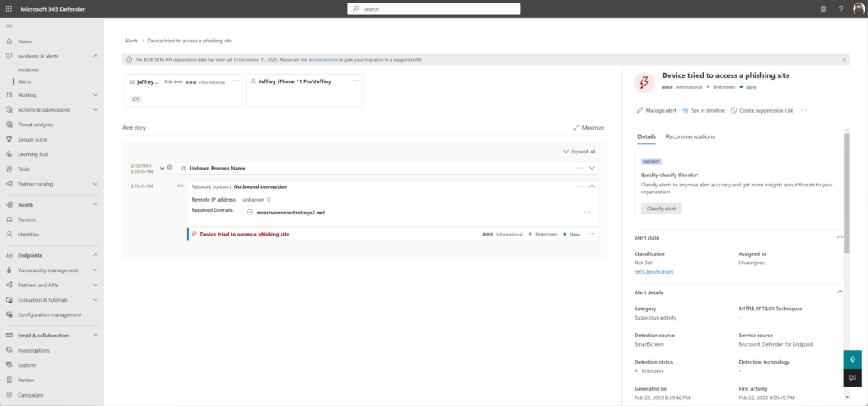This screenshot has width=868, height=406.
Task: Open more options in alert action bar
Action: coord(804,110)
